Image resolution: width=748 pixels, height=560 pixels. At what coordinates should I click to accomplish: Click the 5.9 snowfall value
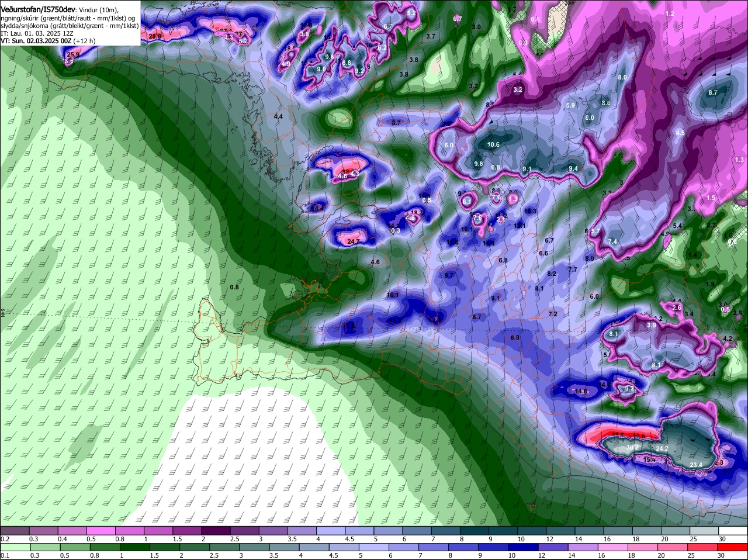(x=571, y=105)
